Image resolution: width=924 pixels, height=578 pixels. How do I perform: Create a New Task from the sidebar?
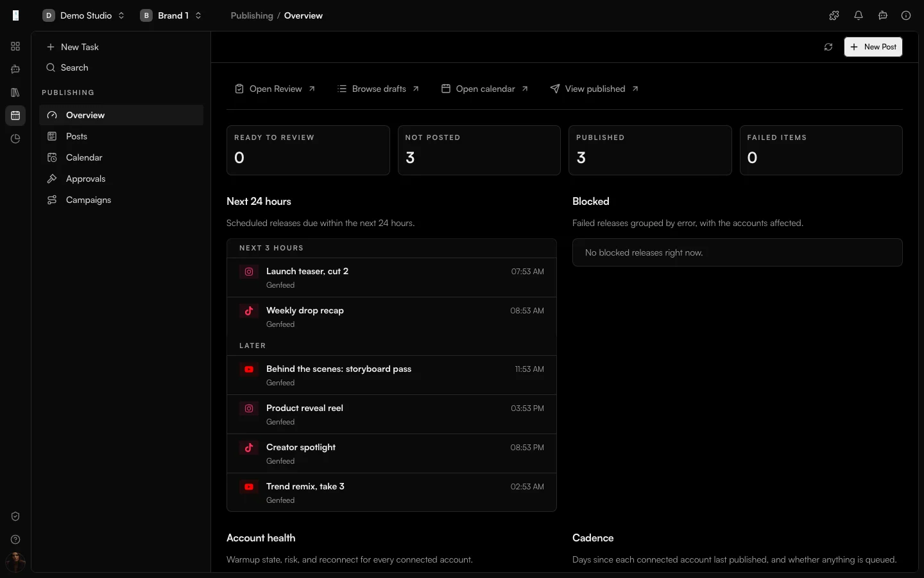pyautogui.click(x=121, y=47)
